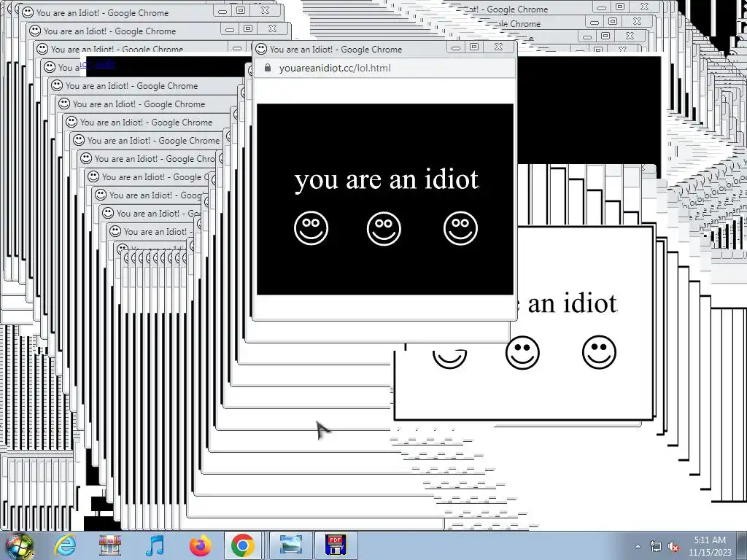Follow the blue underlined hyperlink

(x=98, y=63)
